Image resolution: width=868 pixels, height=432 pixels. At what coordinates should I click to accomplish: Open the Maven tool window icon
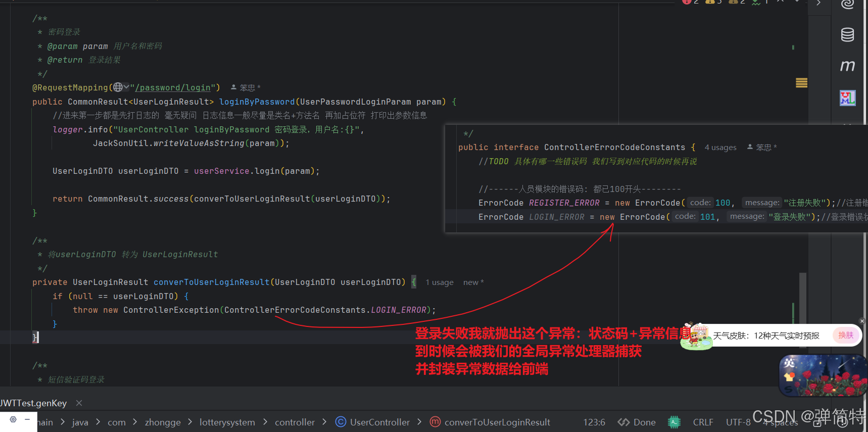[847, 66]
